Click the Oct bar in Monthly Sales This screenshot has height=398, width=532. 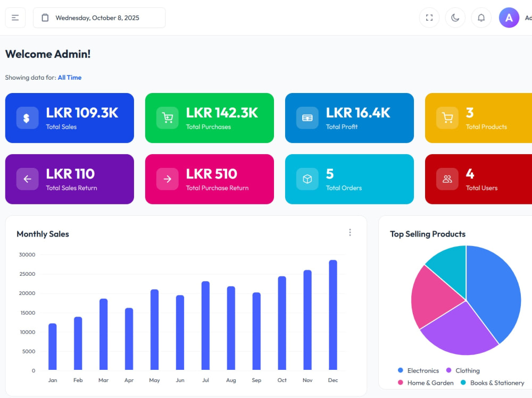(282, 323)
